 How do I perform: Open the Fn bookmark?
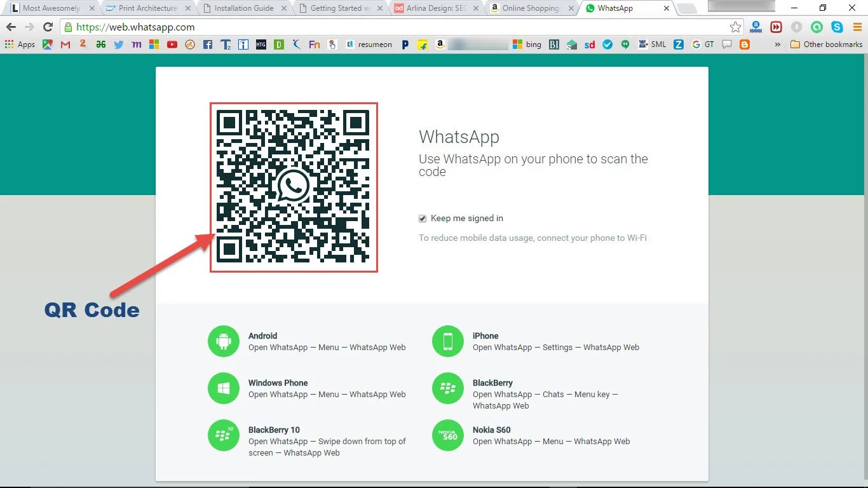[x=314, y=44]
